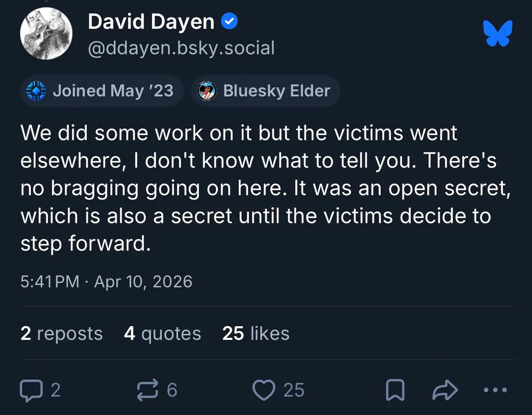Click the blue icon beside Joined May '23
This screenshot has height=415, width=532.
pyautogui.click(x=36, y=91)
